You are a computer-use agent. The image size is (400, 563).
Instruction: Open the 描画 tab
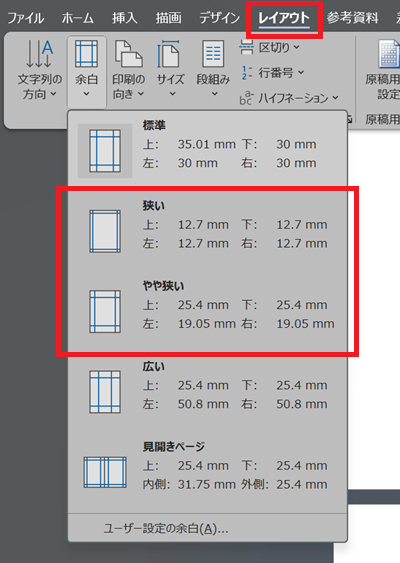[x=168, y=18]
